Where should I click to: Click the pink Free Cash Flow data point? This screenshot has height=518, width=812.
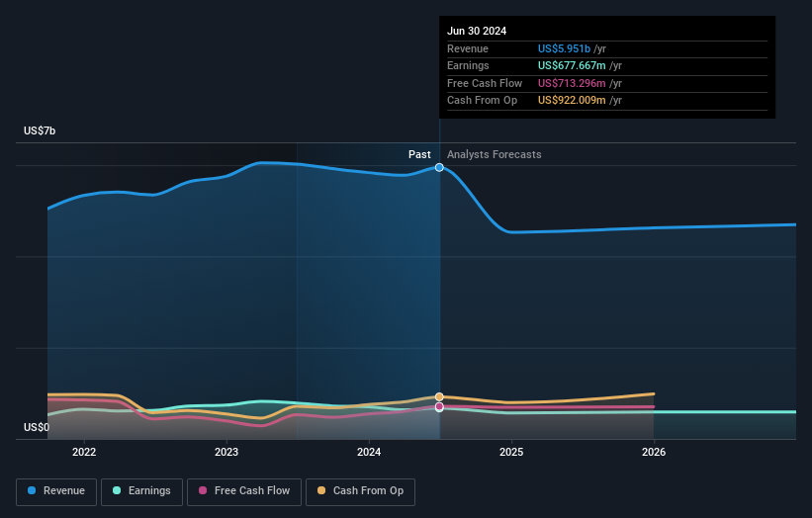pos(439,407)
